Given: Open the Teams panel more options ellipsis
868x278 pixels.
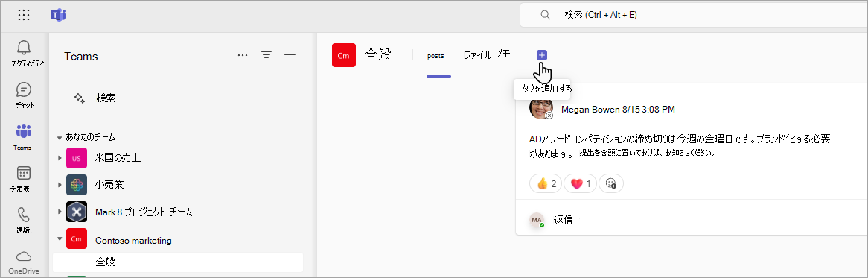Looking at the screenshot, I should coord(243,55).
